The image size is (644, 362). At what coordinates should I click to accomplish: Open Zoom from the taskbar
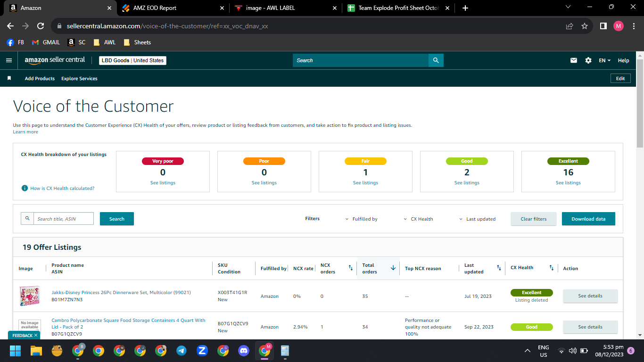202,351
